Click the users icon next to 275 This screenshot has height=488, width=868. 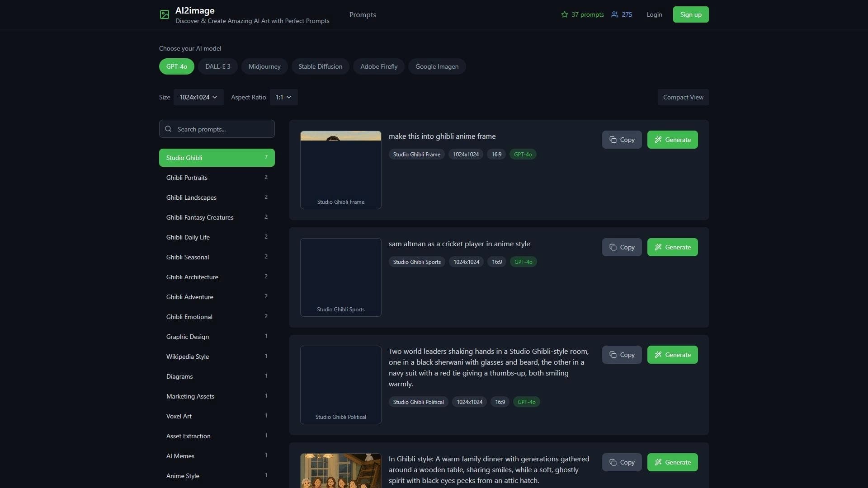coord(615,14)
